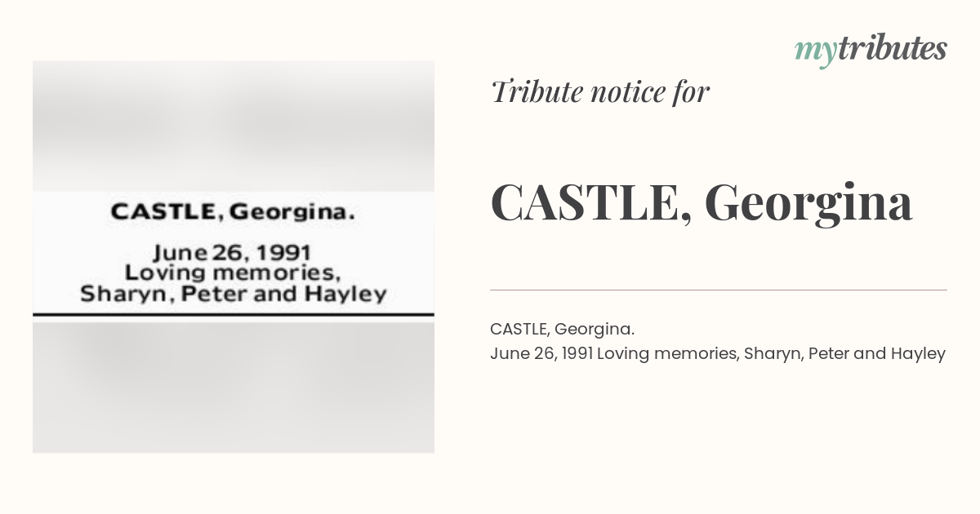Screen dimensions: 980x514
Task: Click "June 26, 1991" in the description text
Action: pos(541,354)
